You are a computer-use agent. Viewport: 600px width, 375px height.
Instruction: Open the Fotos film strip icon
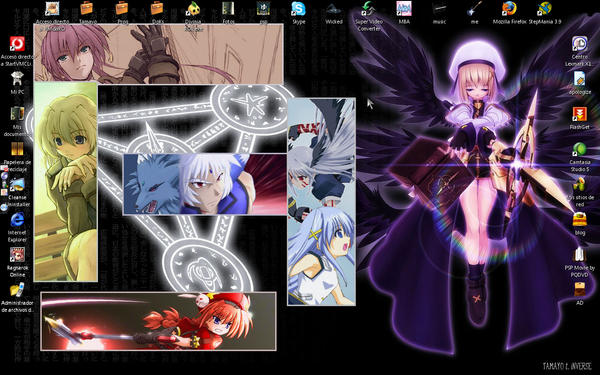point(228,8)
